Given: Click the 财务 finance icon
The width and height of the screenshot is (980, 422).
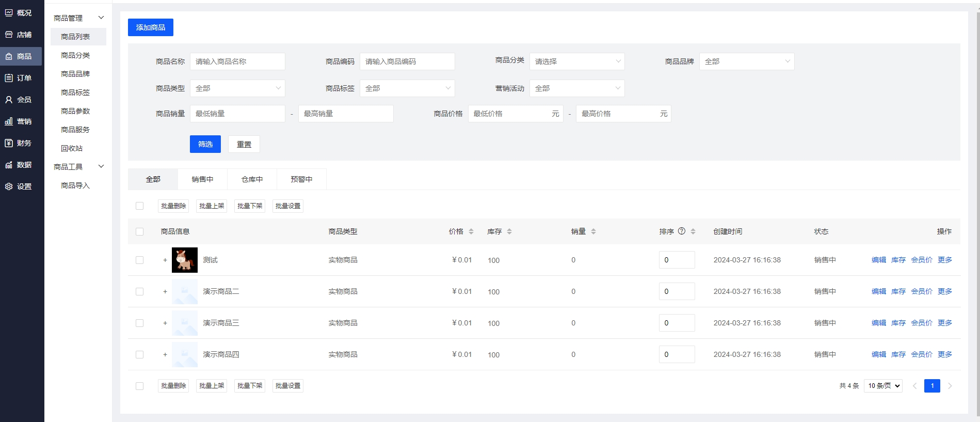Looking at the screenshot, I should point(9,143).
